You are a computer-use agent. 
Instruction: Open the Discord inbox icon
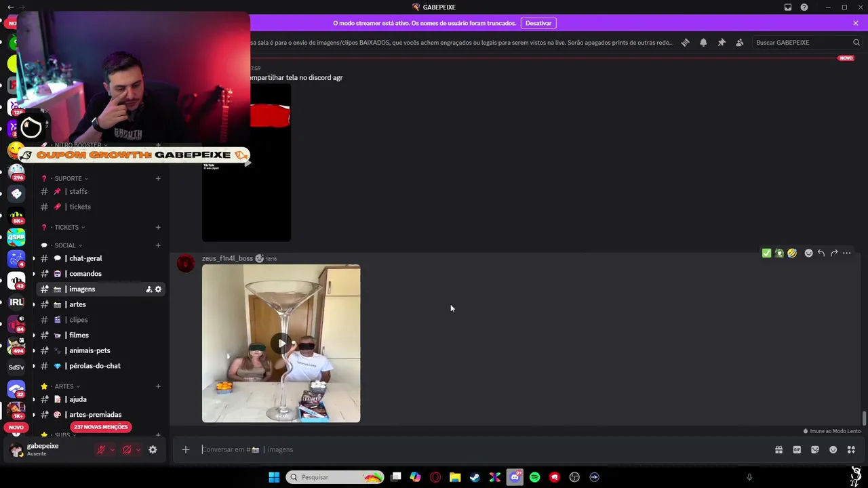[x=788, y=7]
